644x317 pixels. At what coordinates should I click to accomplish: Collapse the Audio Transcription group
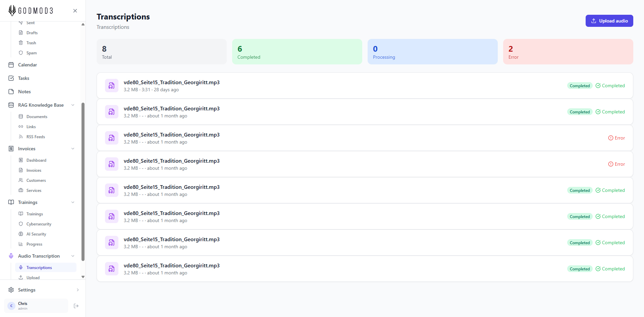coord(73,256)
